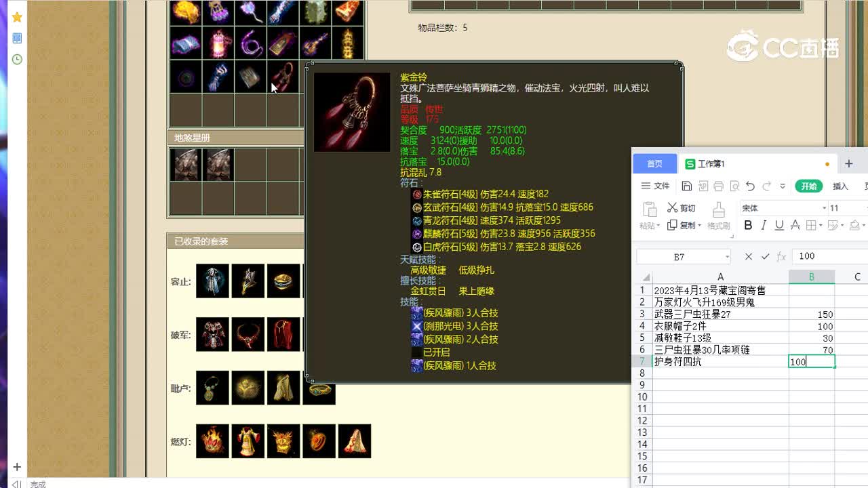Click the purple lantern item in inventory
This screenshot has width=868, height=488.
pos(218,43)
